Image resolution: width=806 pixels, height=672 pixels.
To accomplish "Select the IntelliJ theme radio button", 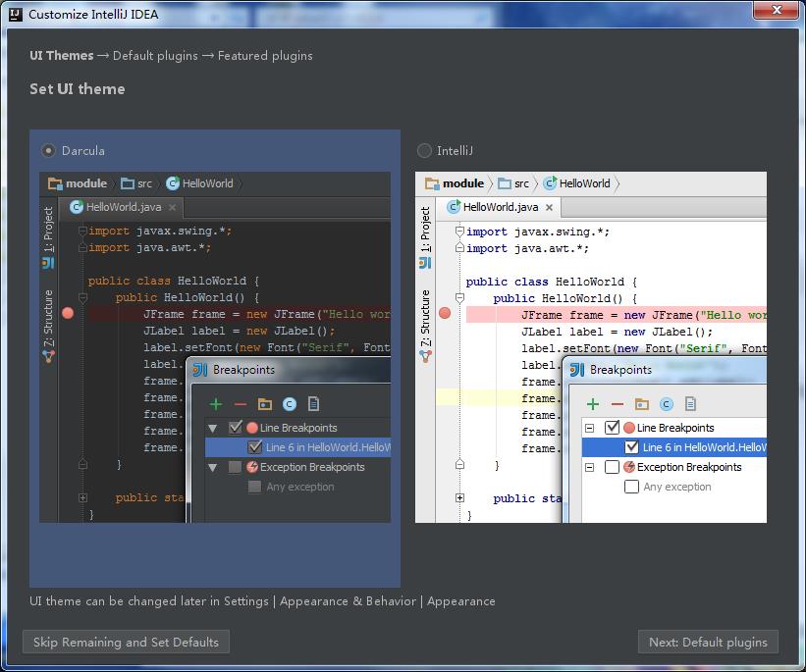I will click(x=424, y=150).
